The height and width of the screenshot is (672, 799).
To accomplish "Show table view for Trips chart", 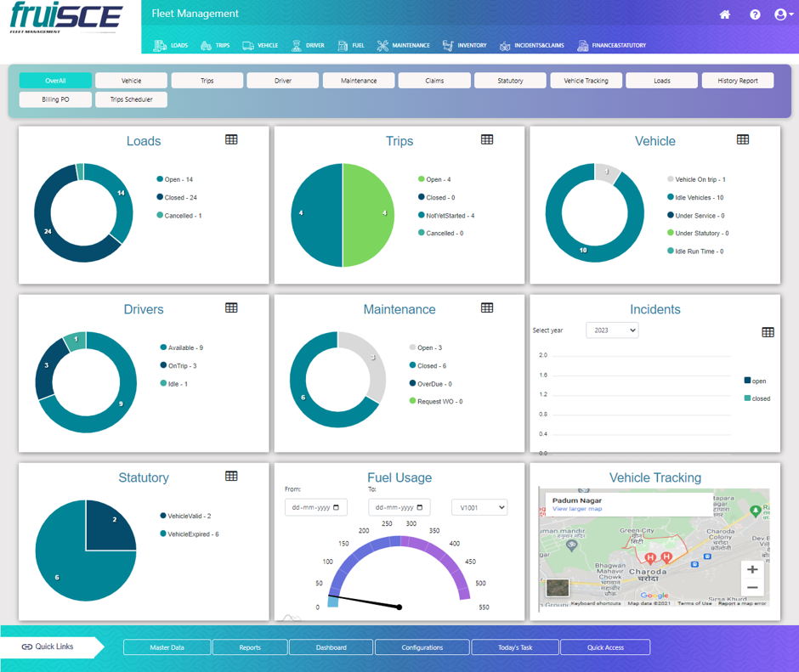I will pyautogui.click(x=487, y=139).
